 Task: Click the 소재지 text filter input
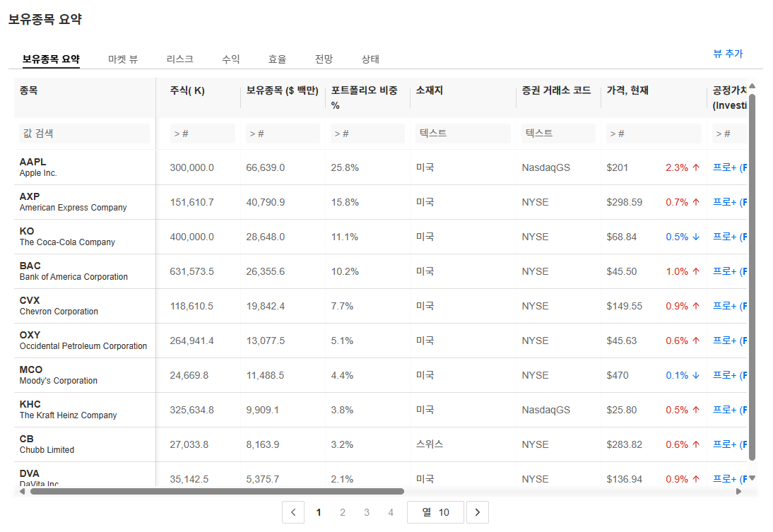click(463, 134)
